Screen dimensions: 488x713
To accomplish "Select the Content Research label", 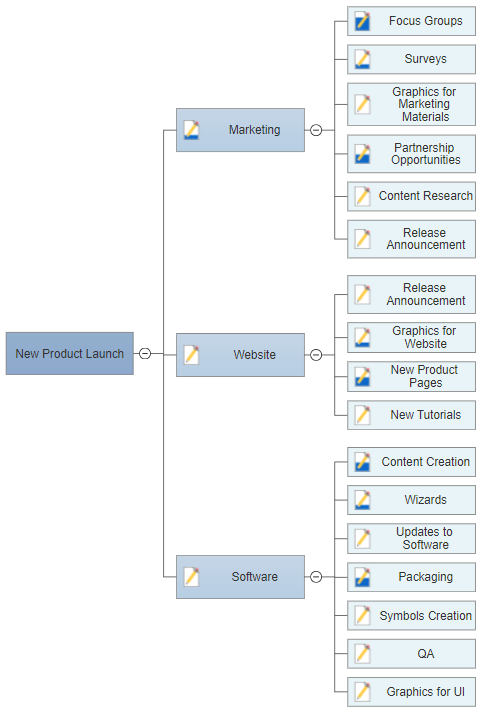I will click(425, 196).
